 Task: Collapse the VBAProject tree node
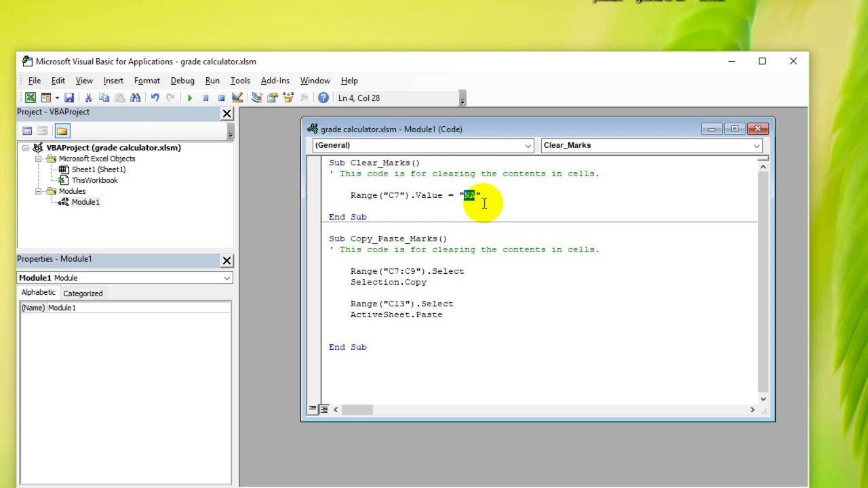(26, 148)
